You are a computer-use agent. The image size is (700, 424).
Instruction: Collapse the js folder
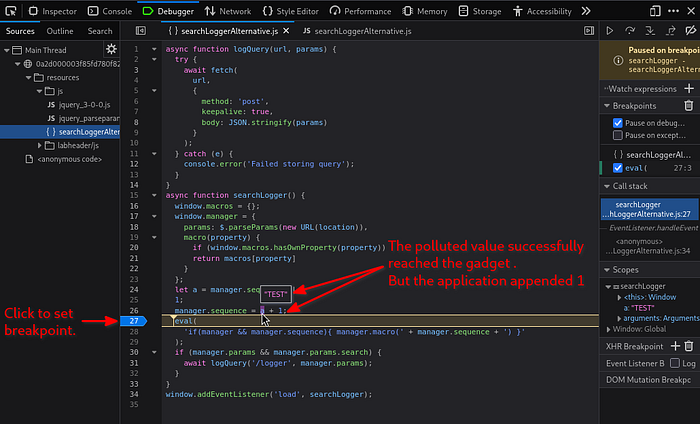coord(39,91)
